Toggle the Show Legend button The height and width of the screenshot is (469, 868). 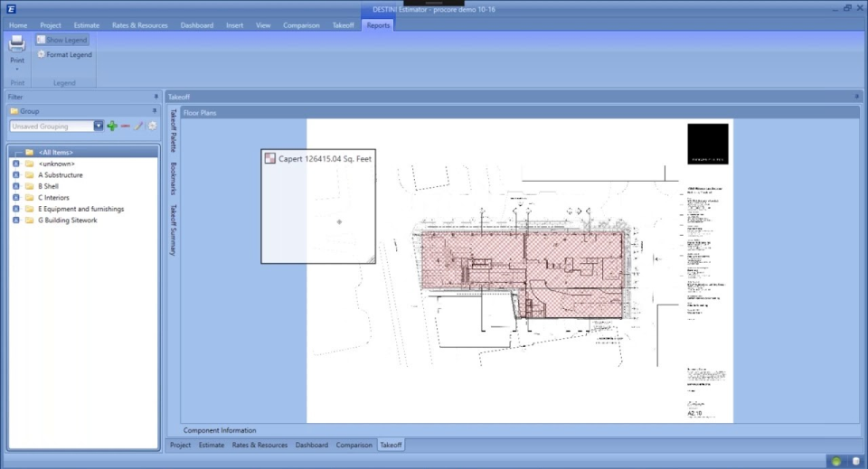pyautogui.click(x=62, y=41)
